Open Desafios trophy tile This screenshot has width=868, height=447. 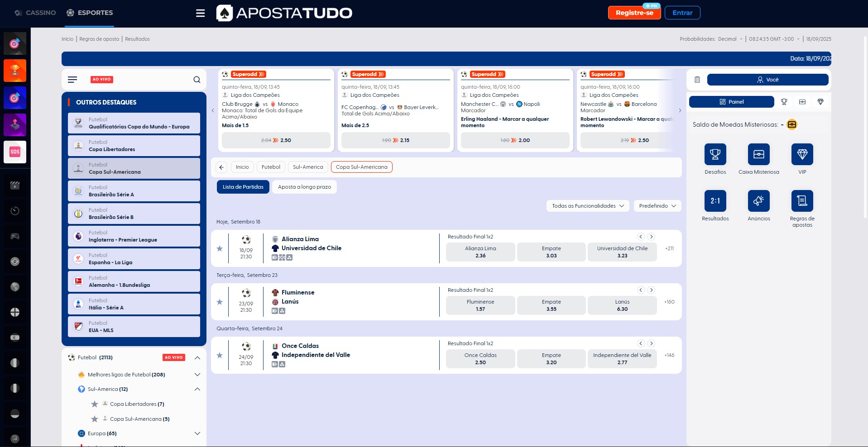pyautogui.click(x=715, y=154)
